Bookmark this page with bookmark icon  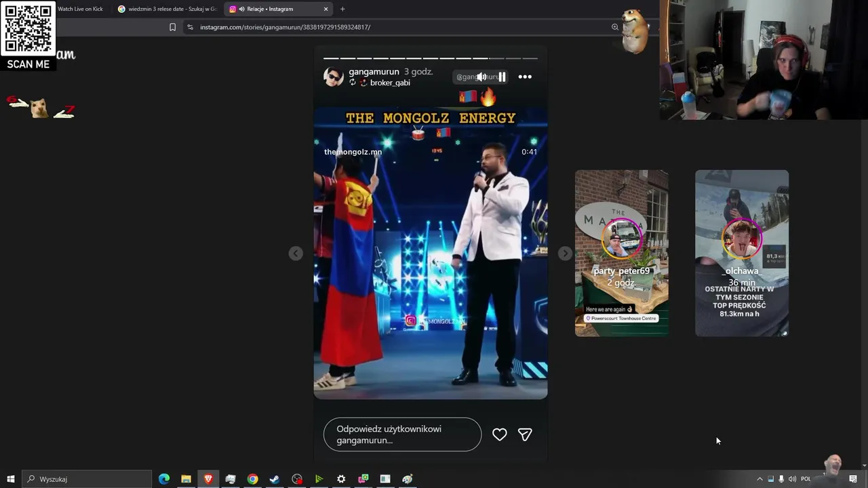tap(172, 27)
